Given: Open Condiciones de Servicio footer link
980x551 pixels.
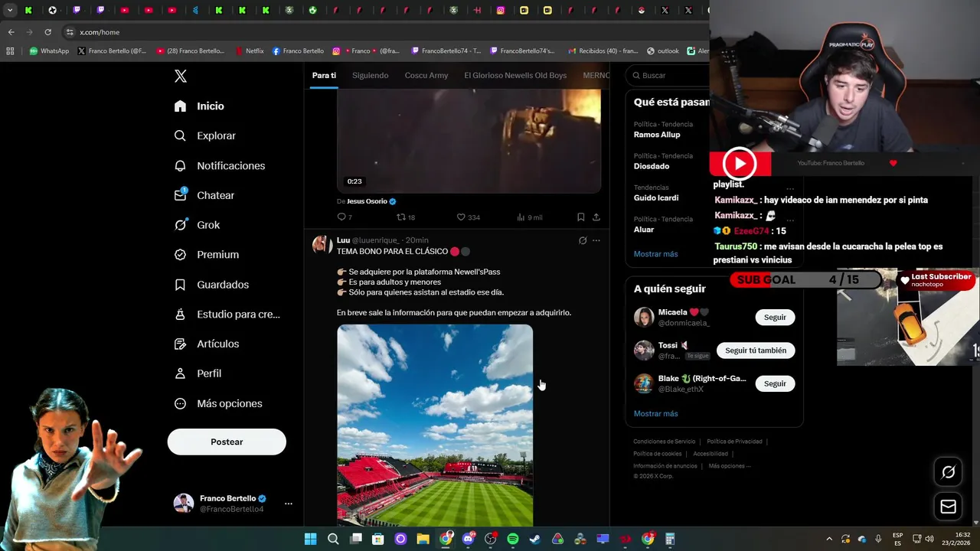Looking at the screenshot, I should tap(664, 442).
